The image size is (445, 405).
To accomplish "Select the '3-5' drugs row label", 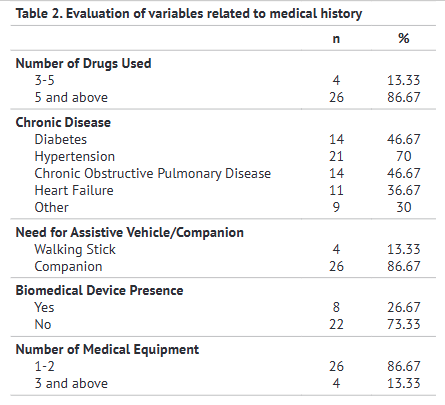I will (x=45, y=80).
